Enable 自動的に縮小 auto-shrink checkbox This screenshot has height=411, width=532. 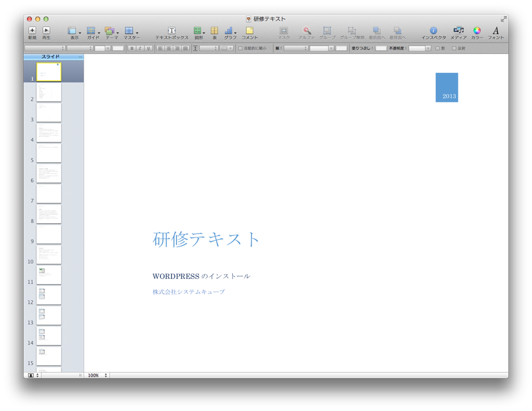pos(240,48)
